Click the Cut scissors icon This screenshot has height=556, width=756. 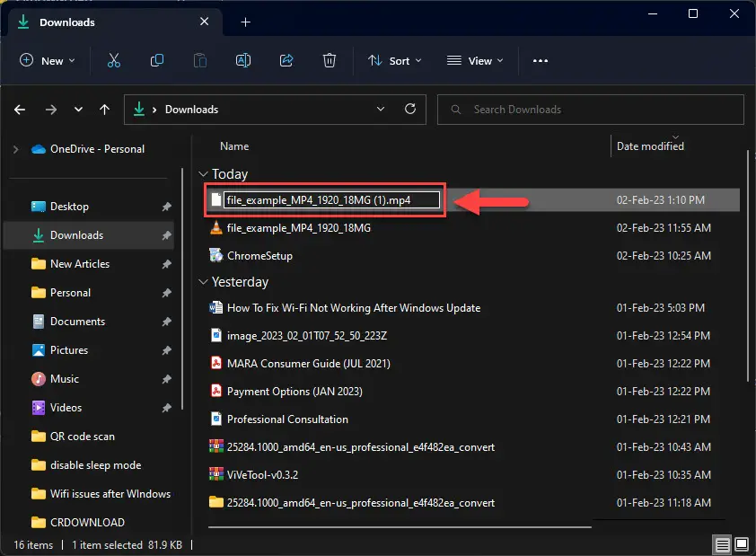(x=113, y=61)
